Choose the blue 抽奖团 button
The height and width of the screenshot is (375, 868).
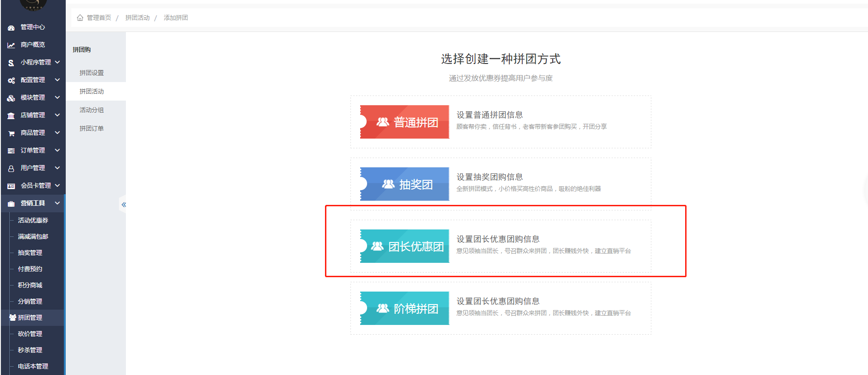405,184
